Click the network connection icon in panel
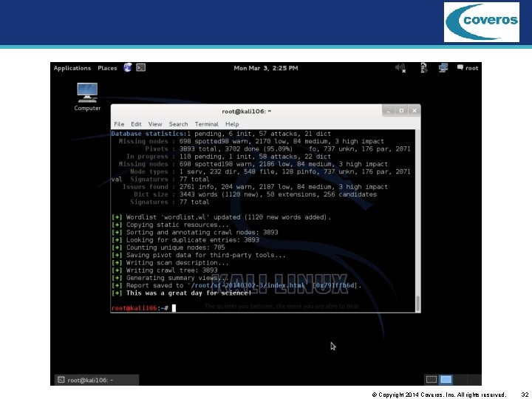 coord(443,68)
